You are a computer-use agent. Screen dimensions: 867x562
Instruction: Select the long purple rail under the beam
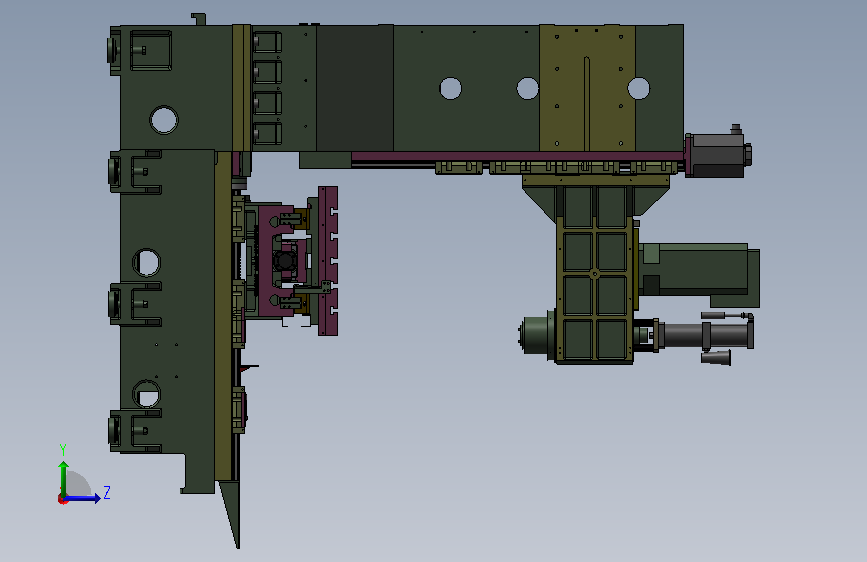click(x=517, y=157)
